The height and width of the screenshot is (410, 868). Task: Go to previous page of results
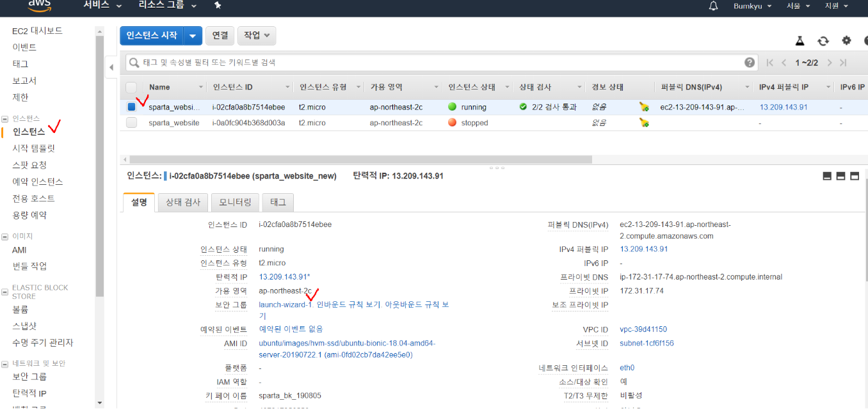784,63
